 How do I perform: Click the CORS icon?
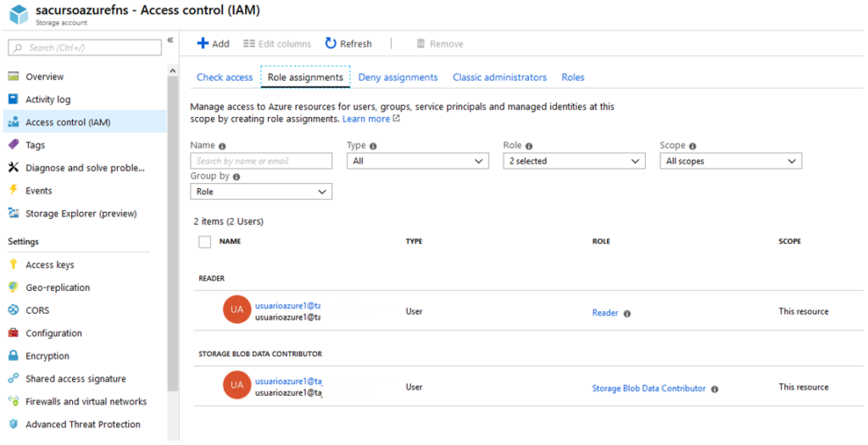point(14,310)
